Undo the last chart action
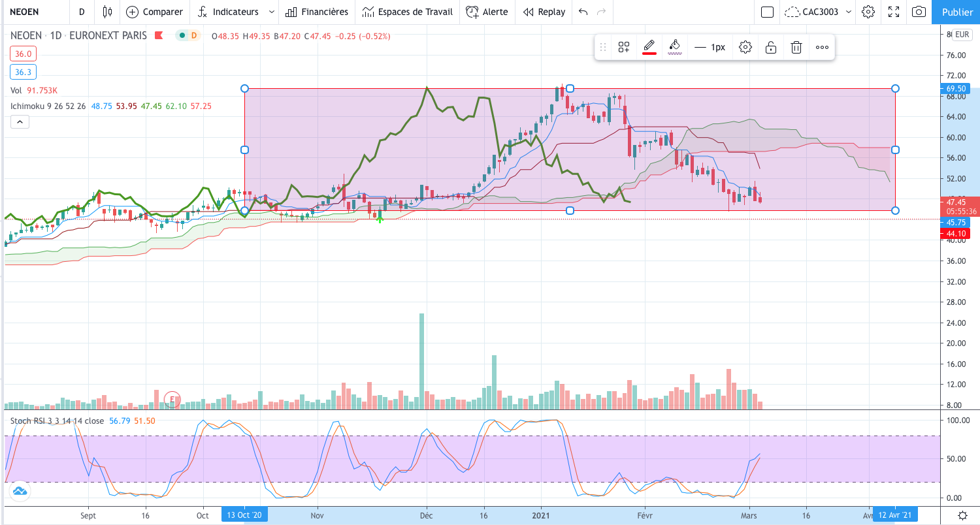Screen dimensions: 980x525 (x=583, y=12)
